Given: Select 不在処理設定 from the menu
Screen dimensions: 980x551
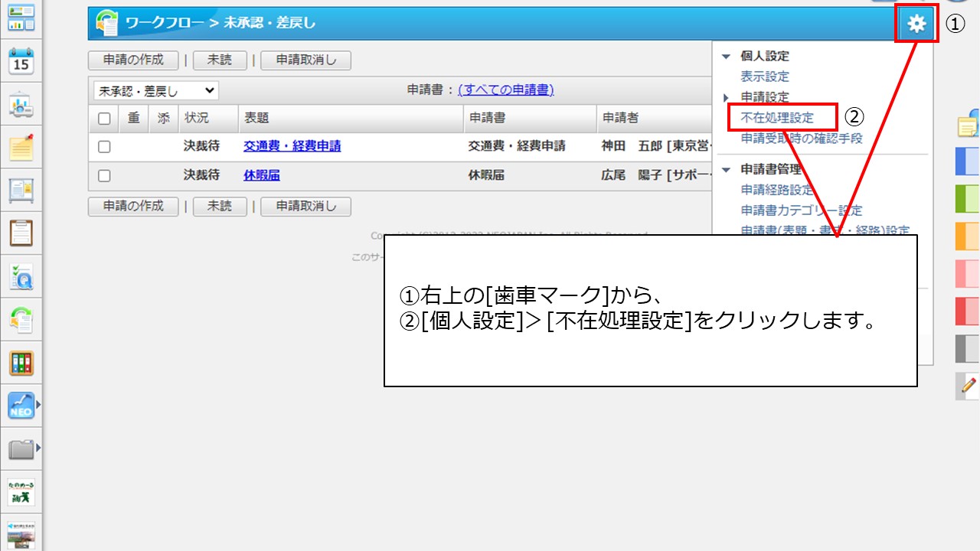Looking at the screenshot, I should pyautogui.click(x=776, y=118).
